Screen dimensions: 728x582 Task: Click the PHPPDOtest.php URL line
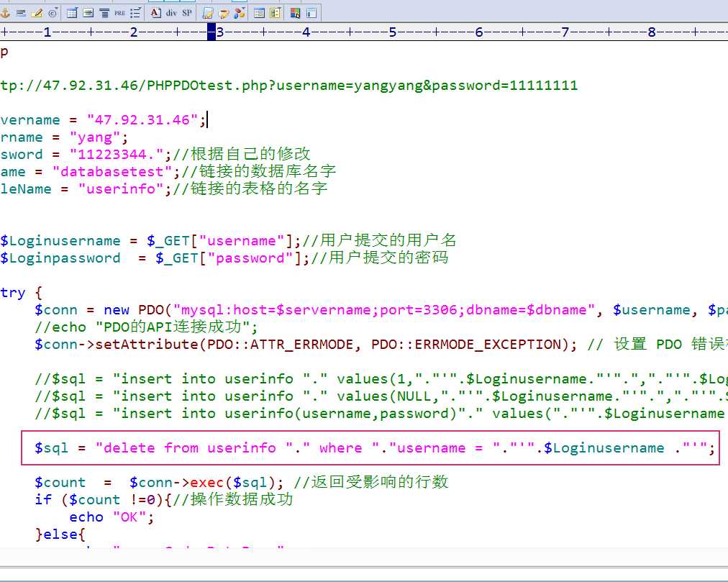(288, 86)
